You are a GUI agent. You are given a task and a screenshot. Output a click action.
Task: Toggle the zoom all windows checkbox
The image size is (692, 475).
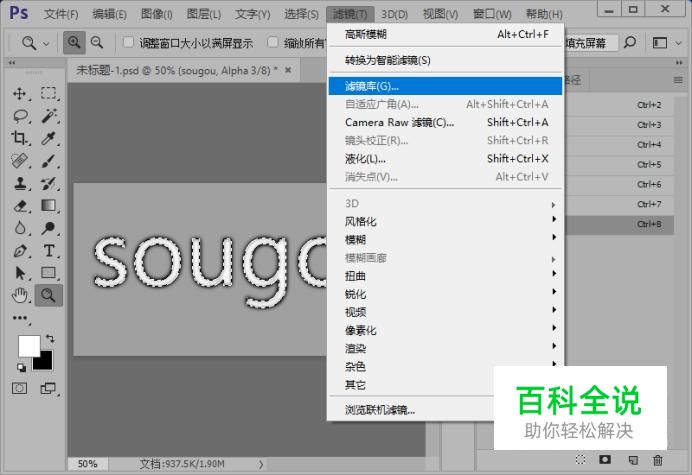tap(273, 42)
